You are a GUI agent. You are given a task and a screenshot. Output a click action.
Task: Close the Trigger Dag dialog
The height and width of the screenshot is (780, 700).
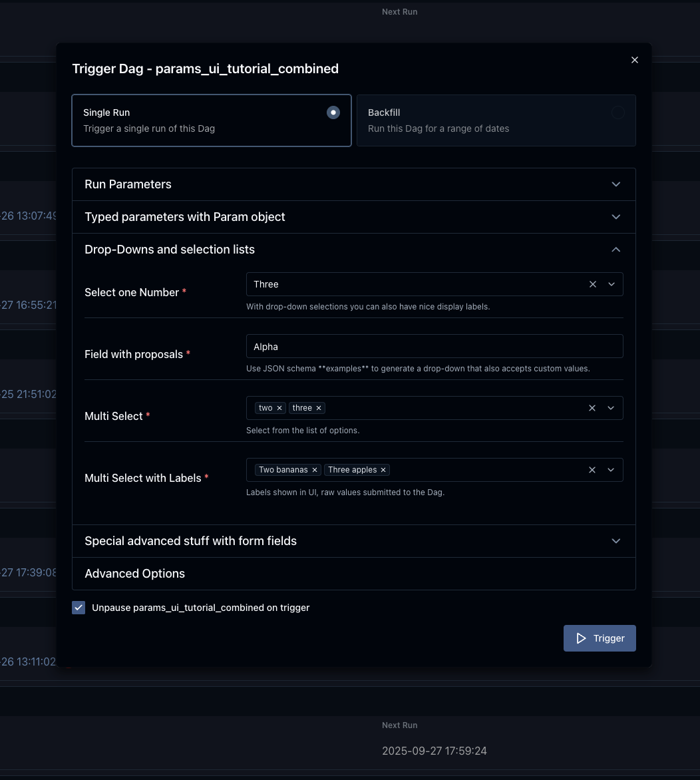634,59
